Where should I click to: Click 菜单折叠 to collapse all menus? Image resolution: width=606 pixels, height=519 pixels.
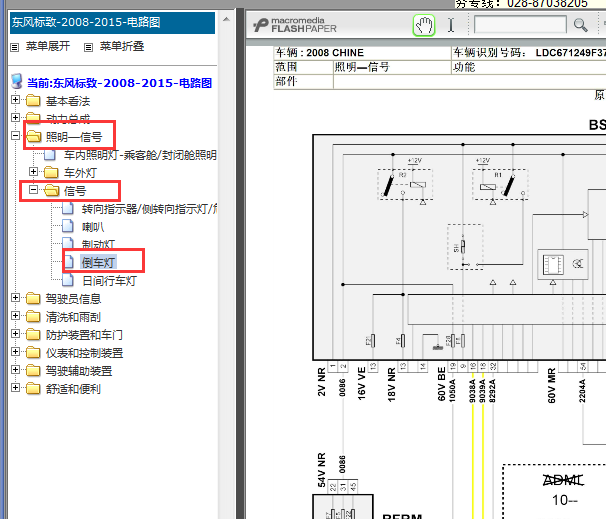122,46
